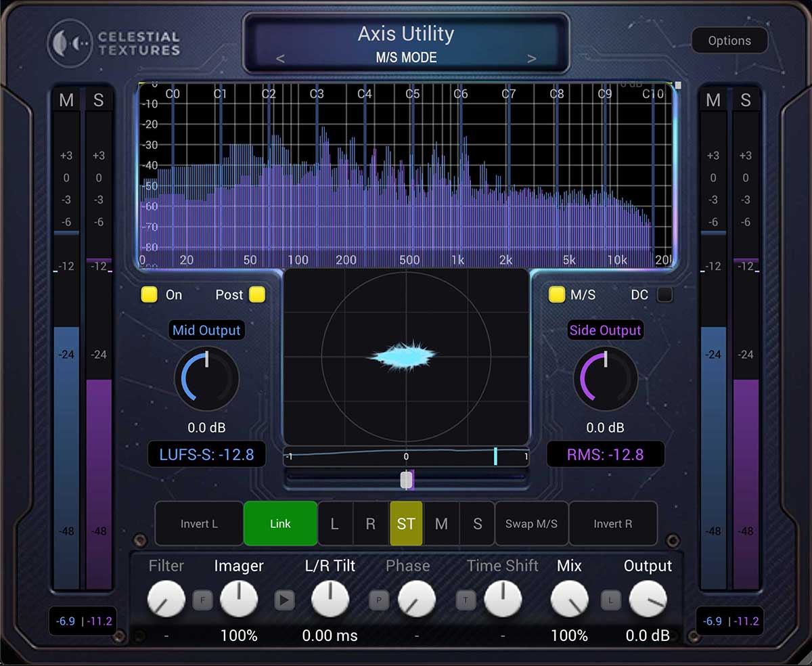Image resolution: width=812 pixels, height=666 pixels.
Task: Select the S channel mode button
Action: pos(477,523)
